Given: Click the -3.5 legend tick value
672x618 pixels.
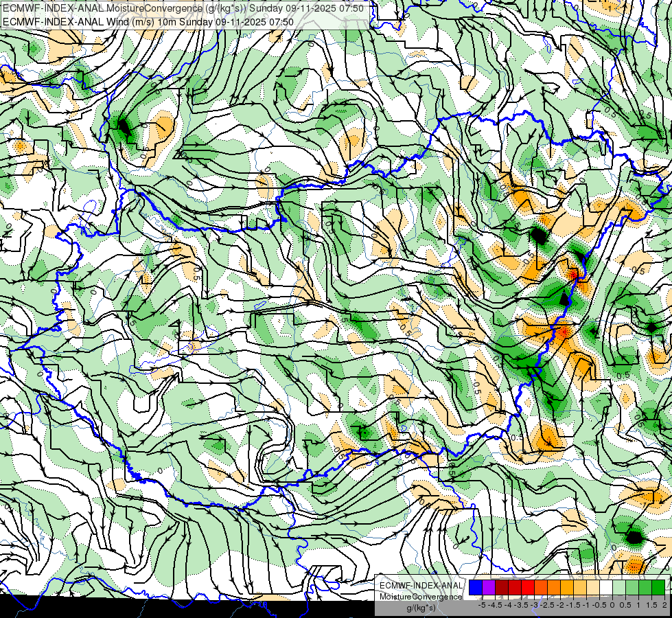Looking at the screenshot, I should coord(521,605).
